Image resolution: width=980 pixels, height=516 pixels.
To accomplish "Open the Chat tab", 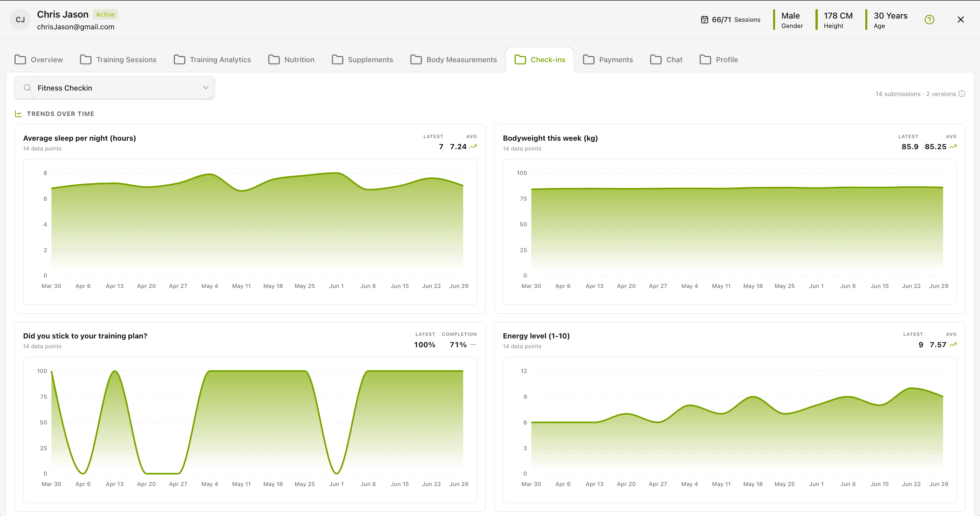I will coord(666,60).
